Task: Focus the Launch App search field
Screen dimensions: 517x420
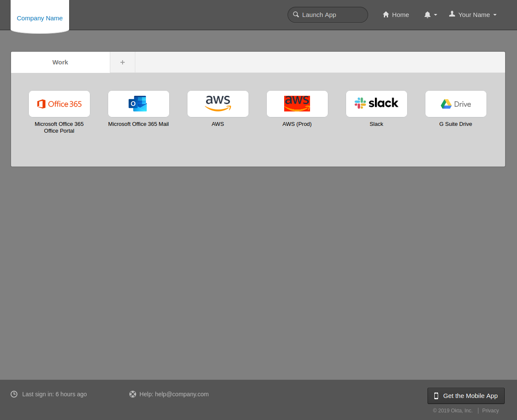Action: tap(328, 15)
